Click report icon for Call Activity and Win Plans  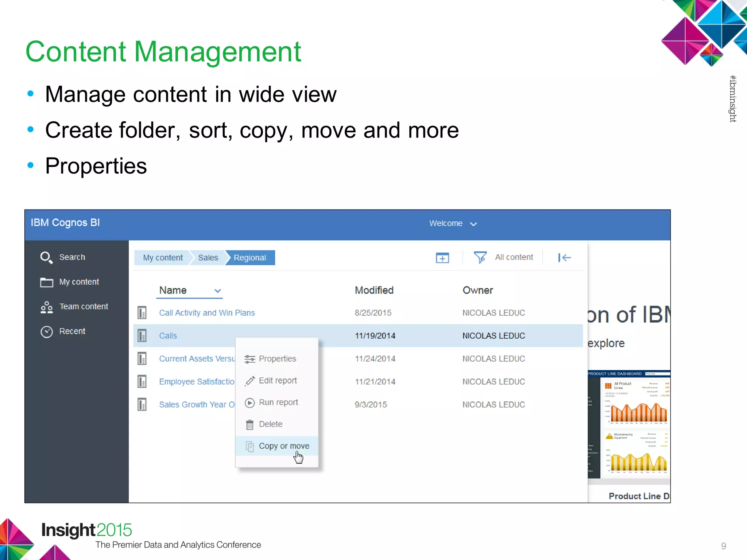click(x=142, y=312)
